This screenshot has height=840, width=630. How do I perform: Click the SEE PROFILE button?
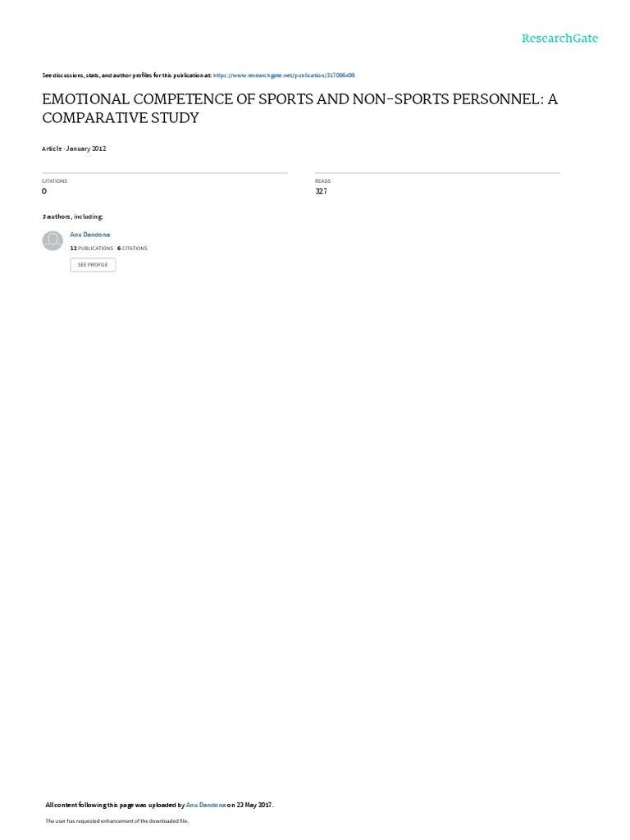click(93, 265)
